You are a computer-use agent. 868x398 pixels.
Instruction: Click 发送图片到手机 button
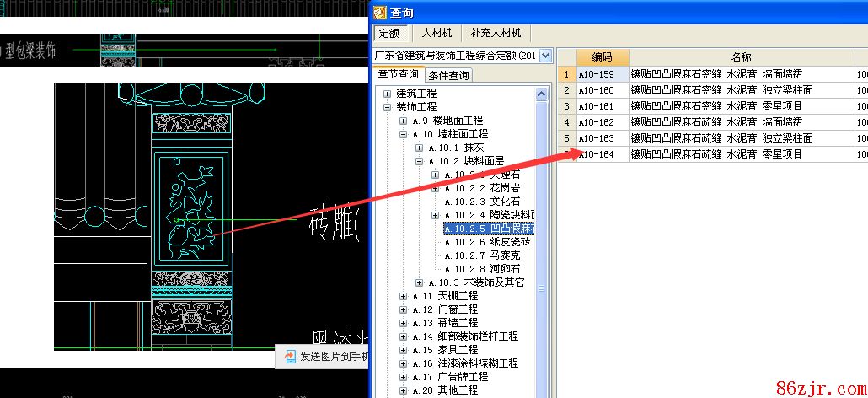pos(333,357)
